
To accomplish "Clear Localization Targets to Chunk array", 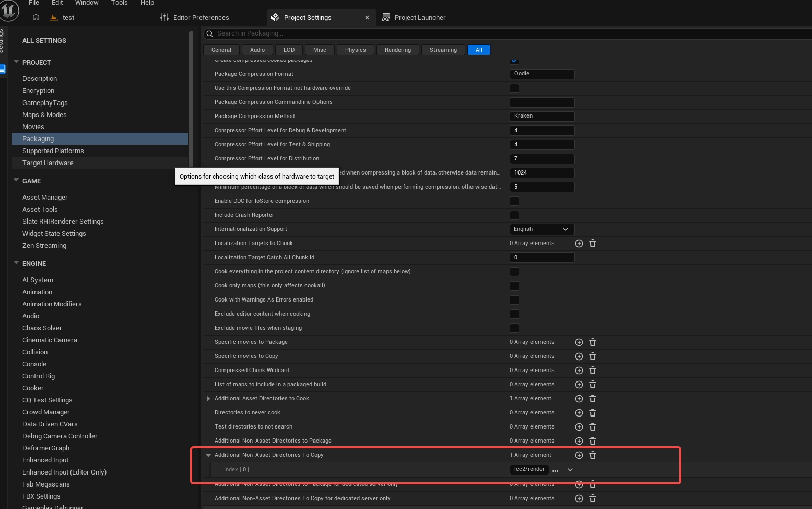I will (593, 244).
